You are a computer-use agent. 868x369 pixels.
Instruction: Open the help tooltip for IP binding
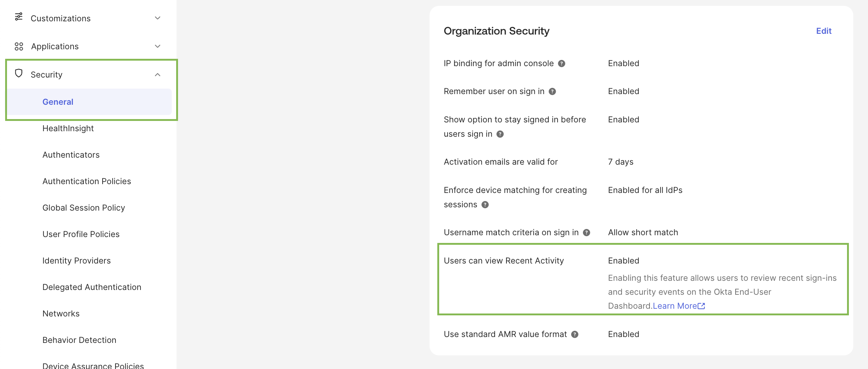point(562,63)
